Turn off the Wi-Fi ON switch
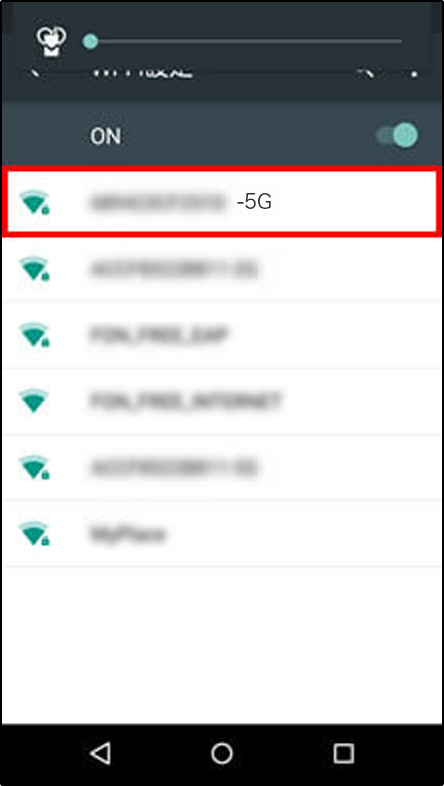Viewport: 444px width, 786px height. 397,135
